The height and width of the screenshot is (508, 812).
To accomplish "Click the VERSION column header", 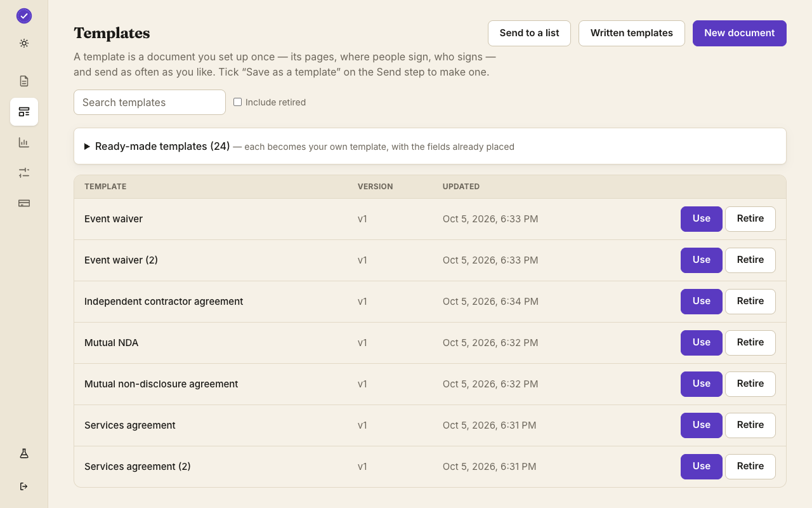I will click(376, 187).
